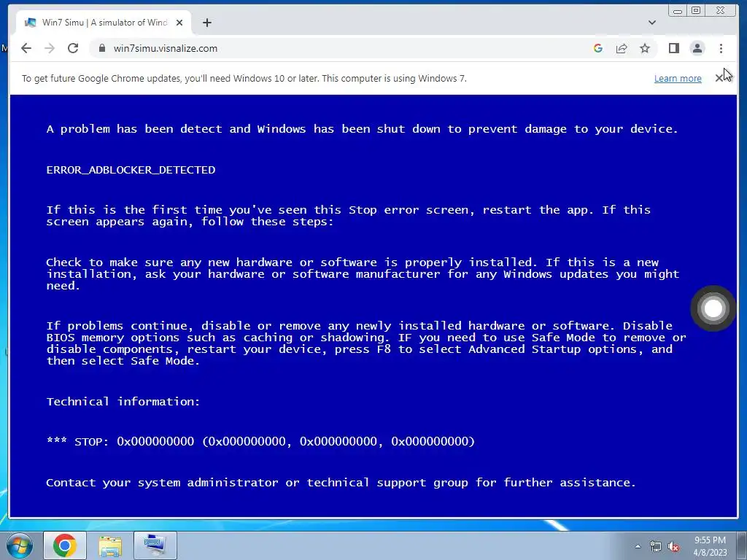Click the floating round assistive button
The height and width of the screenshot is (560, 747).
[713, 308]
